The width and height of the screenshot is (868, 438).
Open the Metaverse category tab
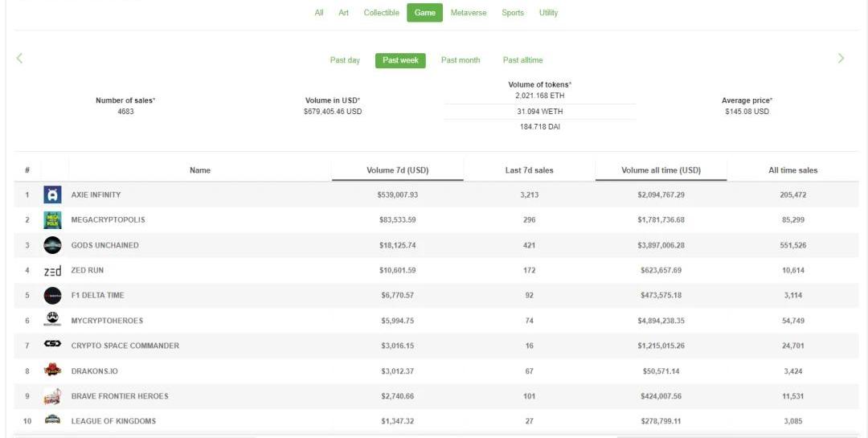[469, 13]
